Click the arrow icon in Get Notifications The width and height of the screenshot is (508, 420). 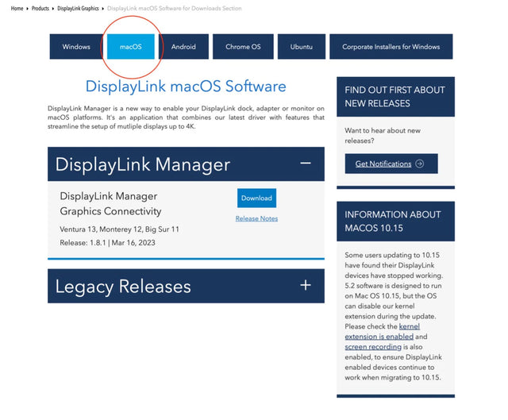pyautogui.click(x=420, y=164)
